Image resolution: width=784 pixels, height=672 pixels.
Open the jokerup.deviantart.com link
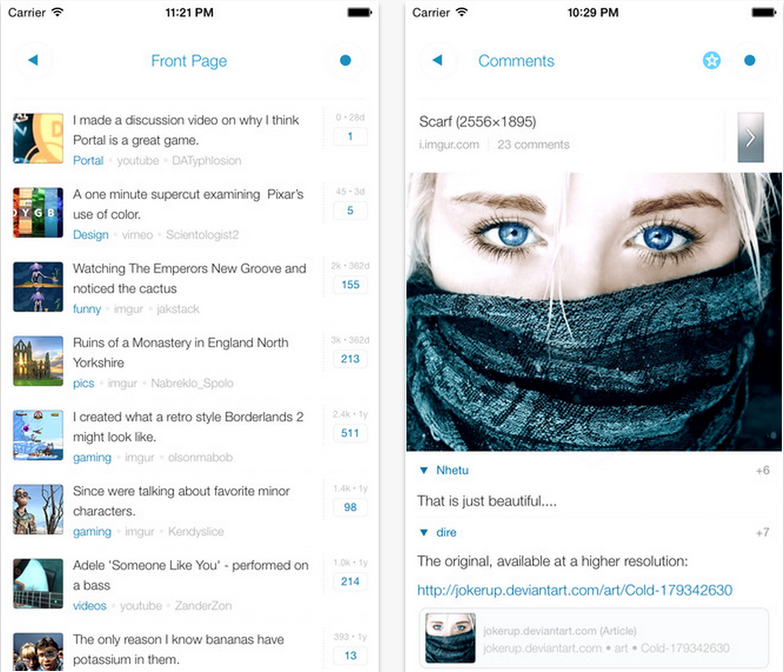click(x=574, y=590)
